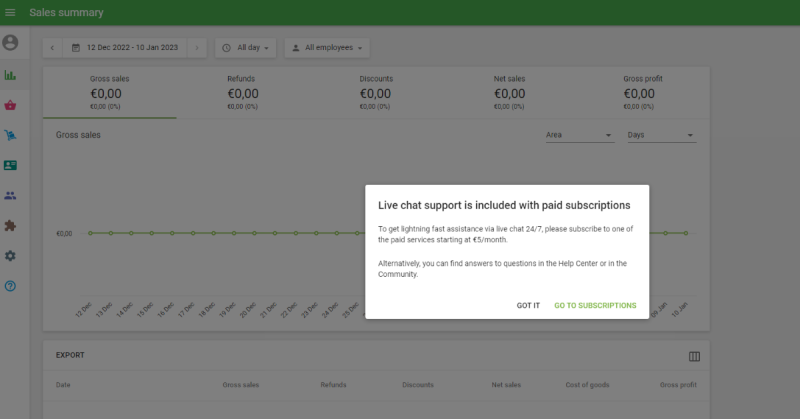800x419 pixels.
Task: Open Settings via the gear icon
Action: 11,256
